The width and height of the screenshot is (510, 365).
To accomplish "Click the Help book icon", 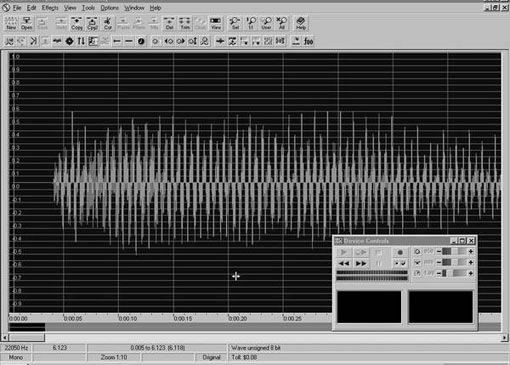I will pyautogui.click(x=301, y=23).
